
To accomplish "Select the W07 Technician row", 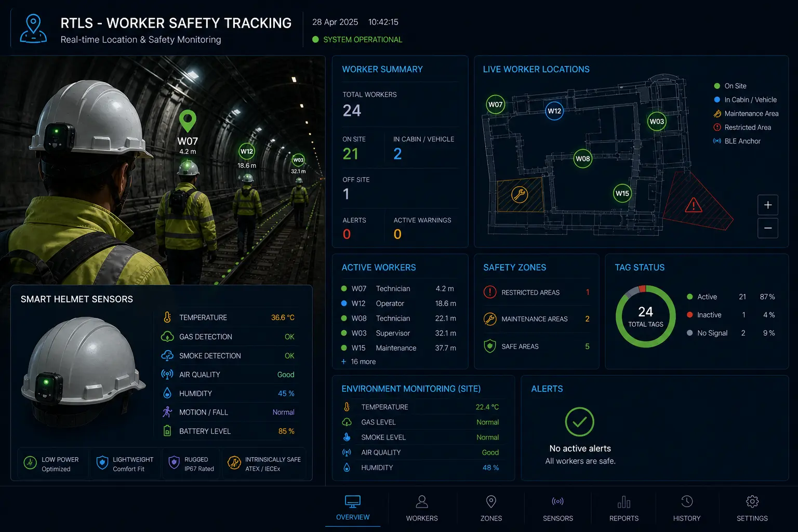I will [398, 288].
